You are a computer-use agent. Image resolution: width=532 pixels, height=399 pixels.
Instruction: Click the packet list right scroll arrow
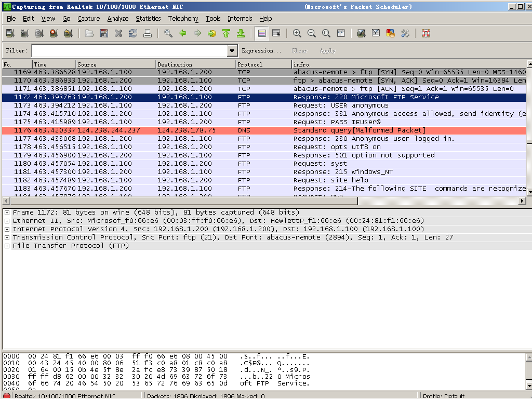(x=523, y=201)
